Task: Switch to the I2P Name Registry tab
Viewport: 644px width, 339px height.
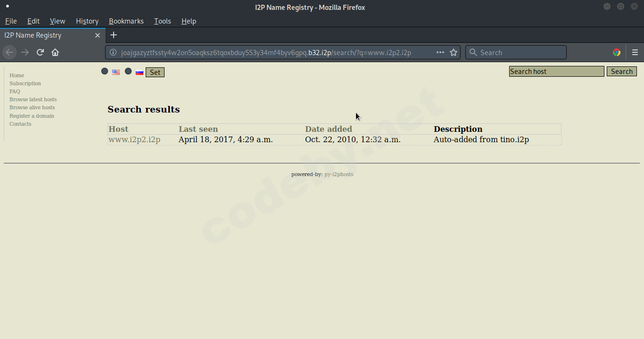Action: (x=52, y=35)
